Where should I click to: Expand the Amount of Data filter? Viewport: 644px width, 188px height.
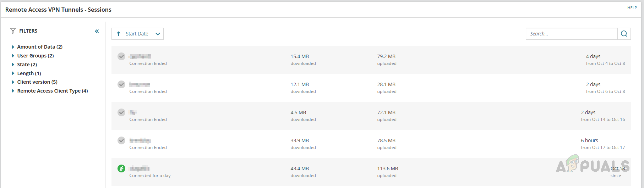pos(13,47)
